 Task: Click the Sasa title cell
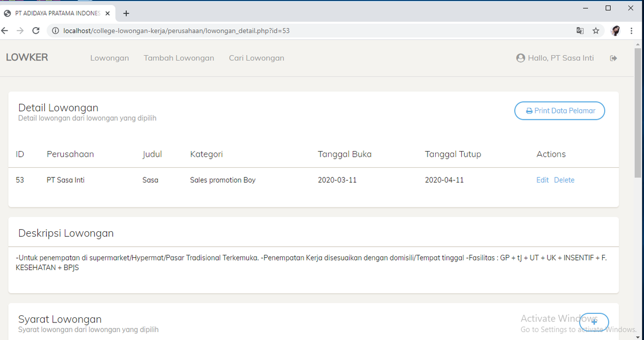(150, 180)
